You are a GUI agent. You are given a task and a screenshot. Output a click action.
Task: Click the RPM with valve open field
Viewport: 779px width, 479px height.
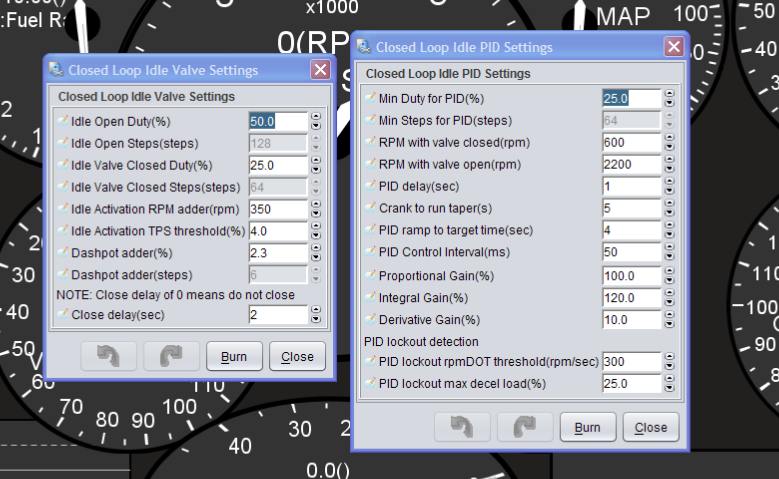click(632, 164)
